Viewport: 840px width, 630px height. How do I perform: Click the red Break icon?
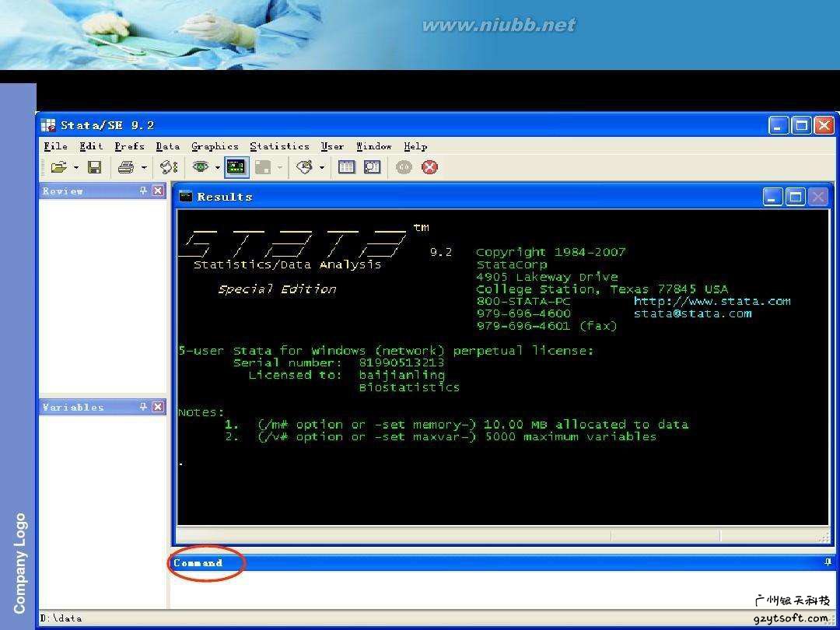tap(429, 167)
